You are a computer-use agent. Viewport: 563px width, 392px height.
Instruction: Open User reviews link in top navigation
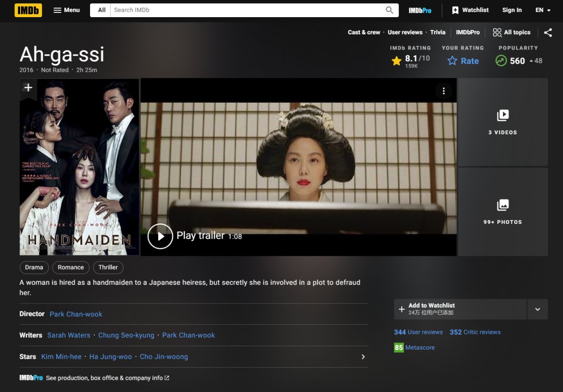405,32
